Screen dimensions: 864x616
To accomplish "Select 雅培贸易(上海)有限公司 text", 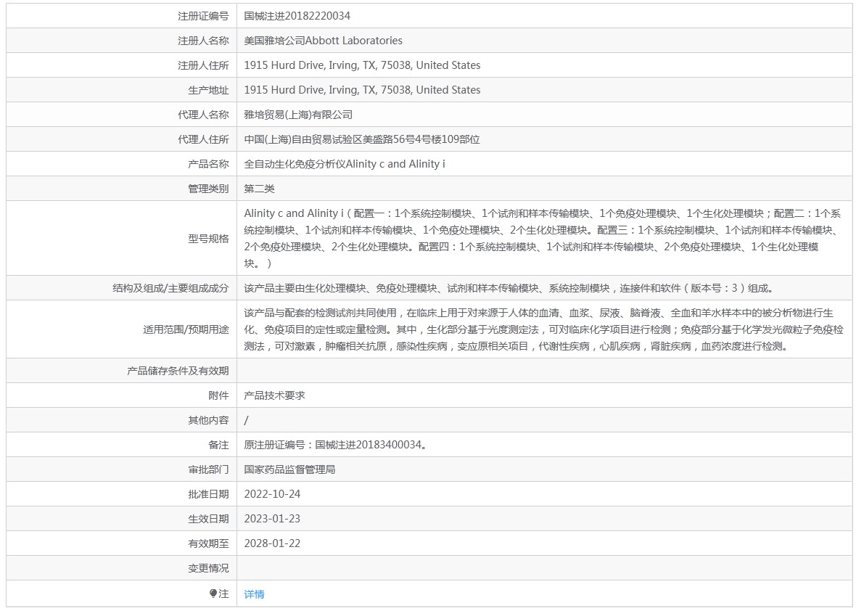I will tap(298, 115).
